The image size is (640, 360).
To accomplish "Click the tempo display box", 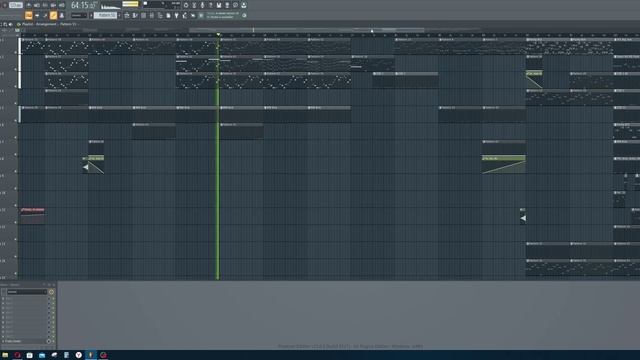I will [x=16, y=5].
